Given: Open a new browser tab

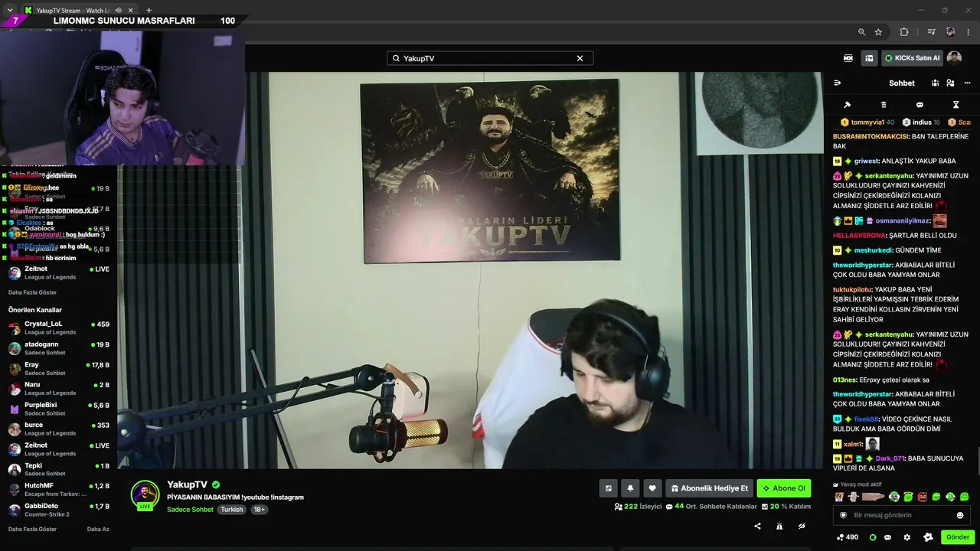Looking at the screenshot, I should pos(149,11).
